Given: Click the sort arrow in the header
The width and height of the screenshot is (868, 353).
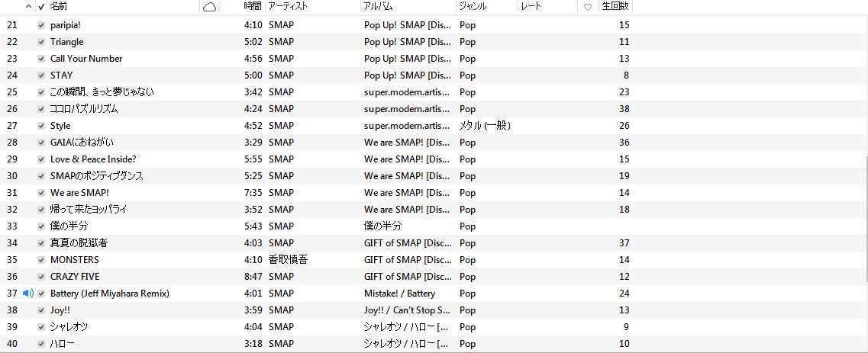Looking at the screenshot, I should coord(29,7).
